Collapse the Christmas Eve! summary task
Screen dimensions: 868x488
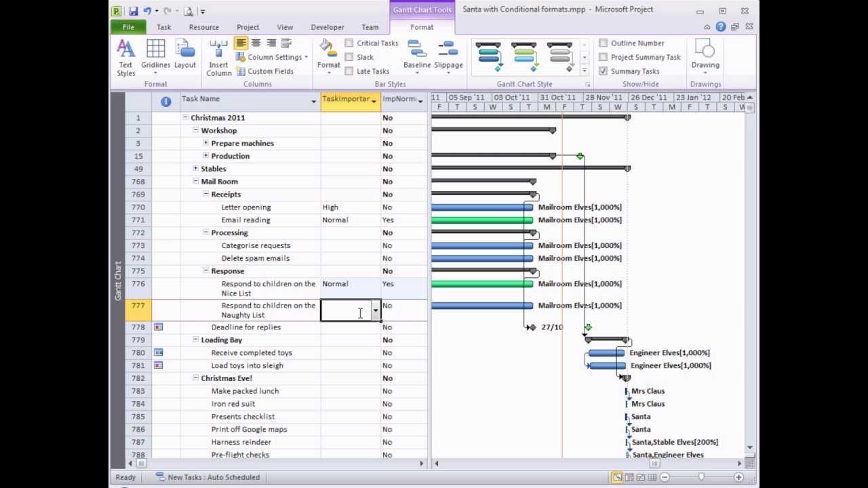[x=195, y=378]
